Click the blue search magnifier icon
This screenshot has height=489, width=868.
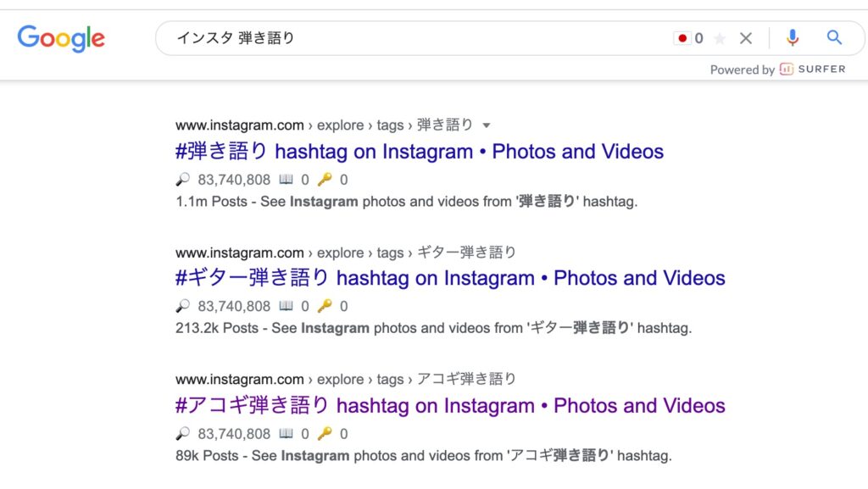click(835, 38)
